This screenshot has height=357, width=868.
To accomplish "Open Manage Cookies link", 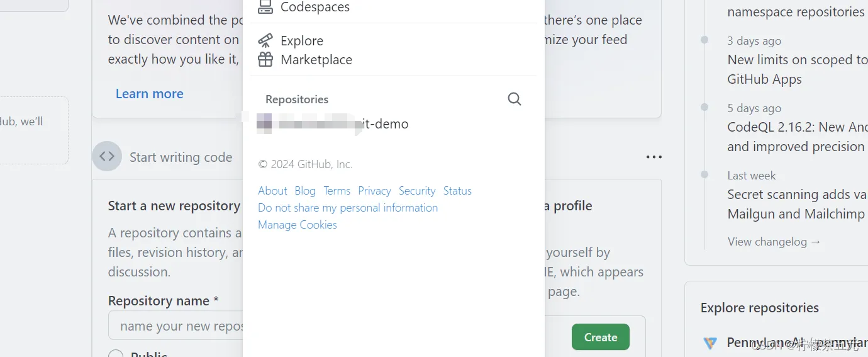I will coord(298,225).
